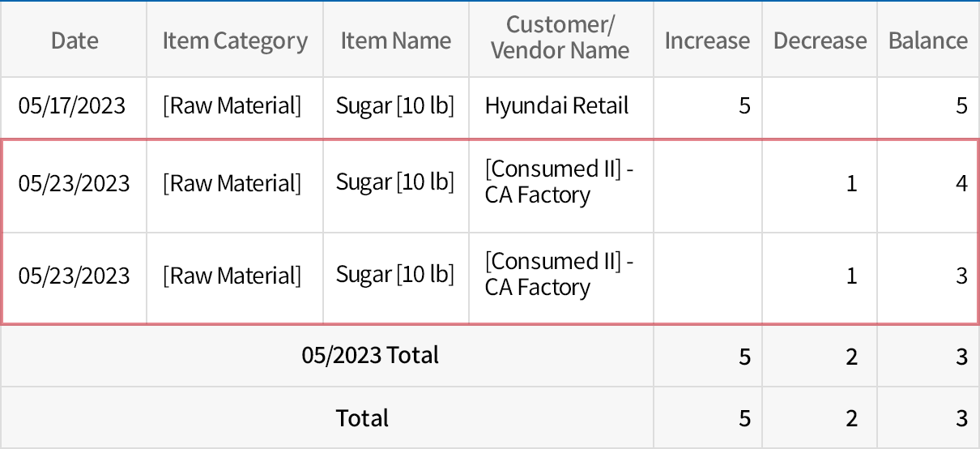Click the Date column header
The image size is (980, 449).
coord(75,41)
